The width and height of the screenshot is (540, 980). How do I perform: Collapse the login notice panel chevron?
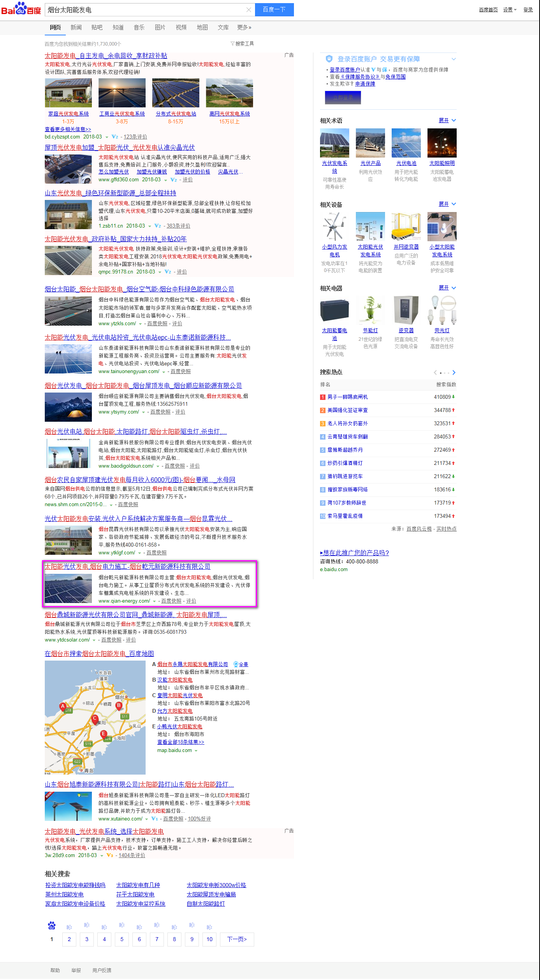click(x=453, y=59)
